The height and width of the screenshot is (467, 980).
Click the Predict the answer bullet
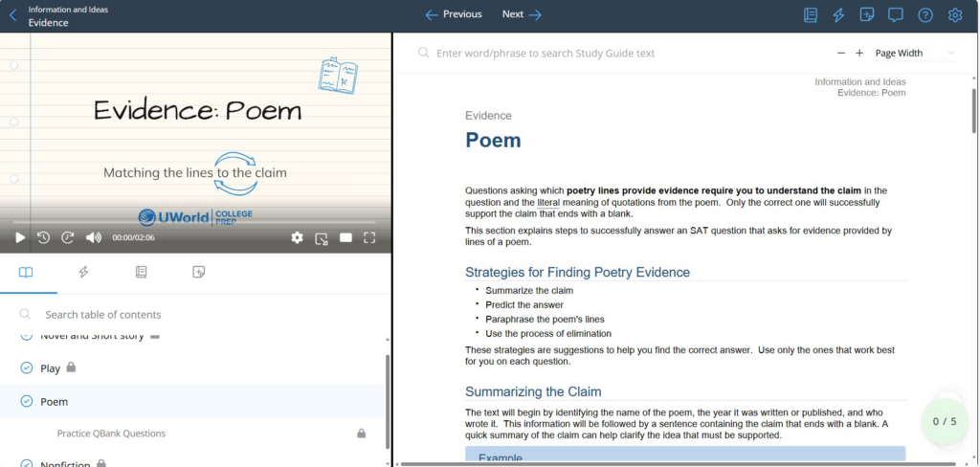tap(523, 304)
